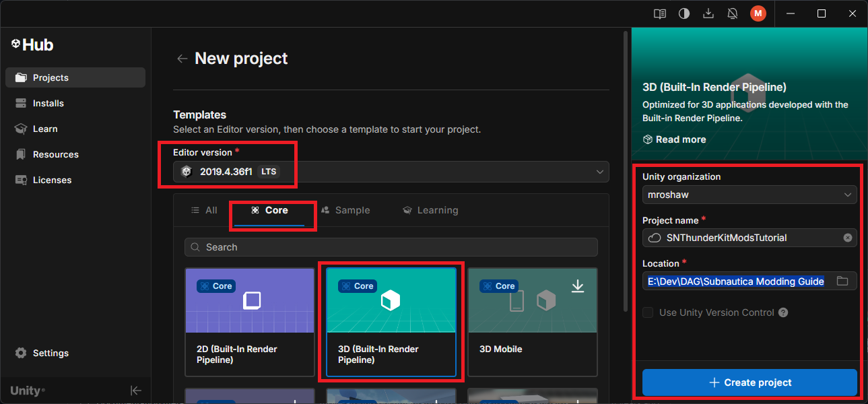The height and width of the screenshot is (404, 868).
Task: Minimize the Unity Hub window
Action: pyautogui.click(x=791, y=13)
